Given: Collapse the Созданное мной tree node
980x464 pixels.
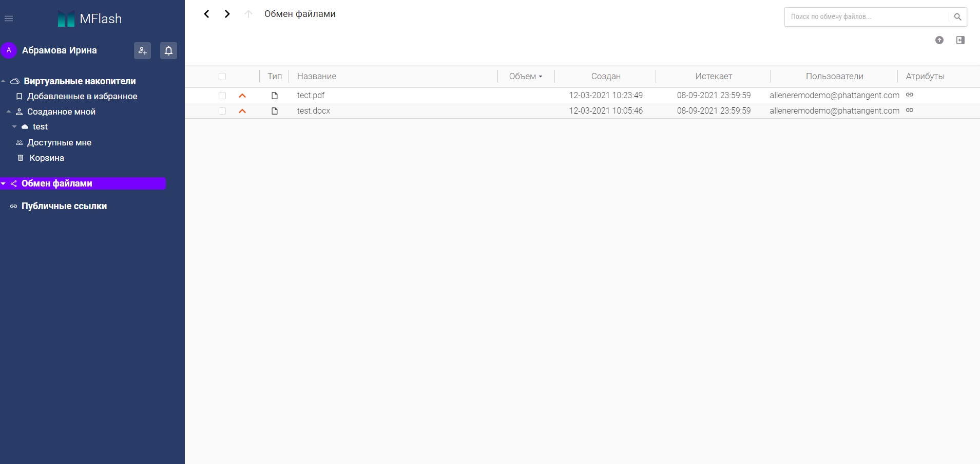Looking at the screenshot, I should pyautogui.click(x=9, y=112).
